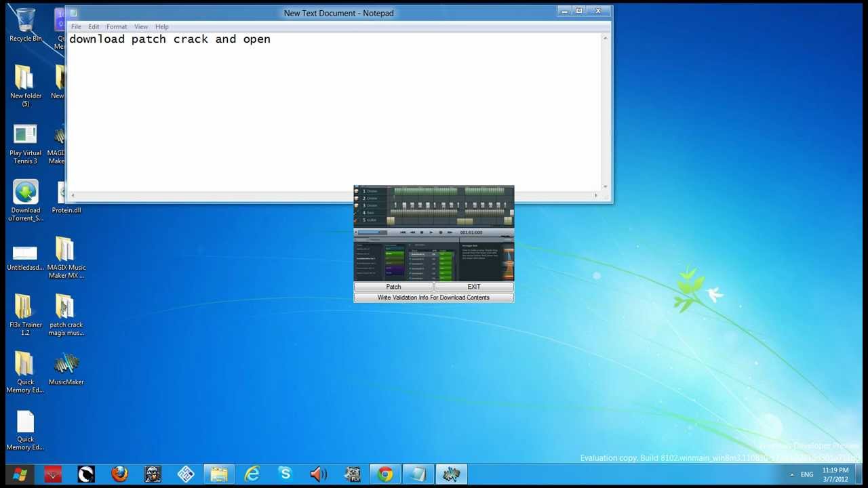Open the New folder (5) desktop folder
This screenshot has width=868, height=488.
pos(25,85)
